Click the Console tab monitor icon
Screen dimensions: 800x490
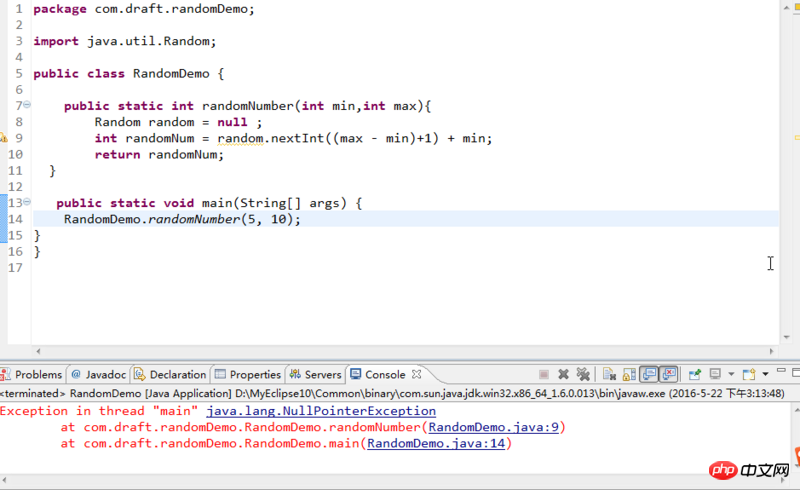click(x=356, y=374)
